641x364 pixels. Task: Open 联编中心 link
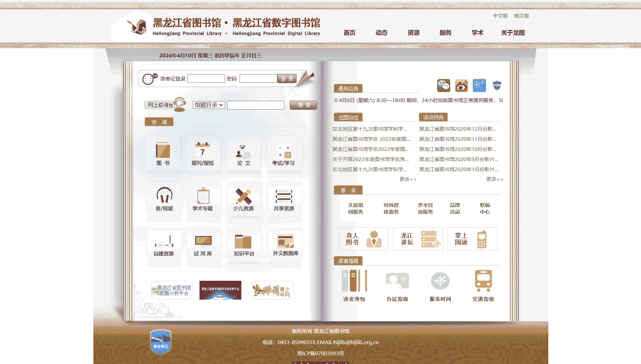(485, 208)
